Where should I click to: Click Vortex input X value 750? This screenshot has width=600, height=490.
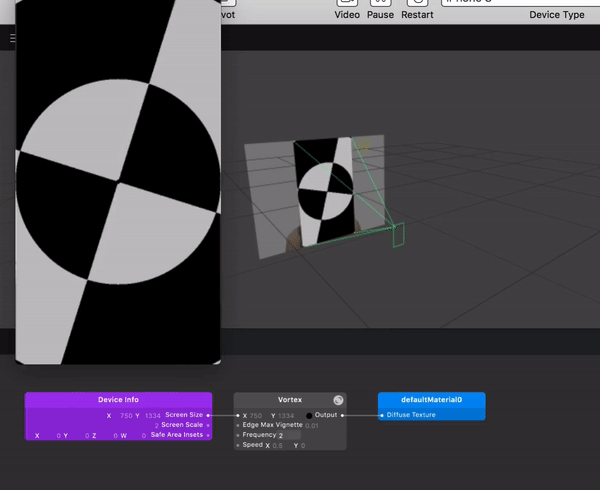[x=255, y=416]
